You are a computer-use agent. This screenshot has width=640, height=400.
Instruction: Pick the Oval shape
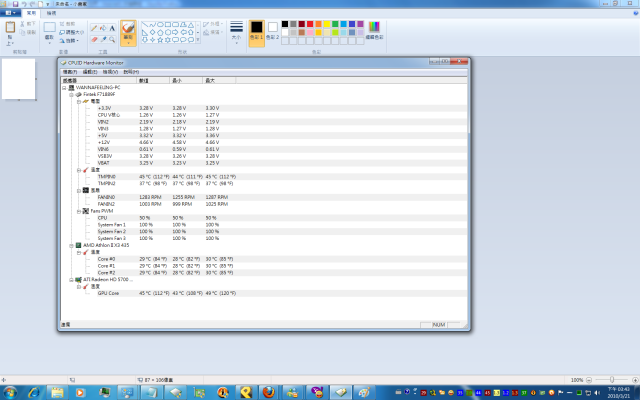(160, 24)
